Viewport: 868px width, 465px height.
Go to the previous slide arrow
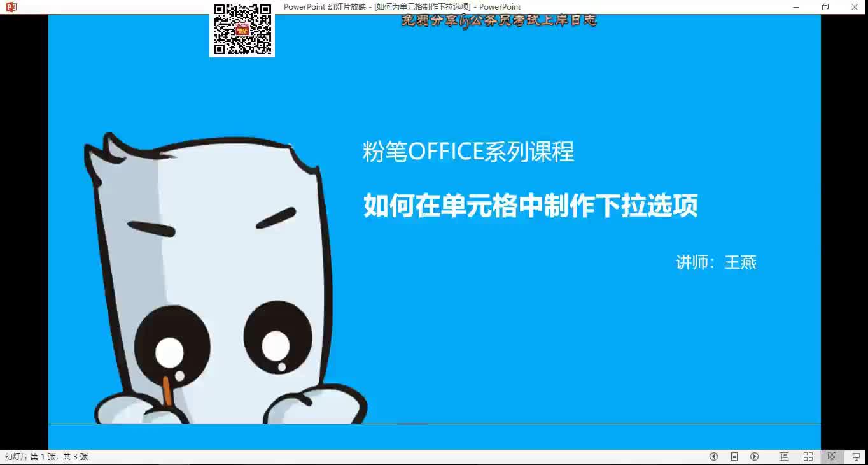(x=713, y=457)
